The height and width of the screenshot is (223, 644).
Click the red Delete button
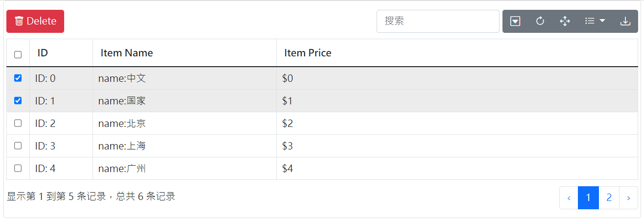(x=35, y=21)
